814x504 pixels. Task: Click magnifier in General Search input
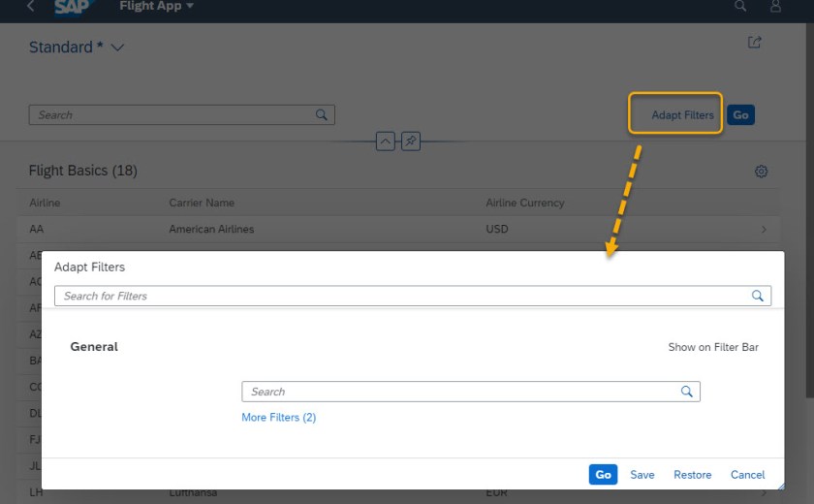(686, 392)
